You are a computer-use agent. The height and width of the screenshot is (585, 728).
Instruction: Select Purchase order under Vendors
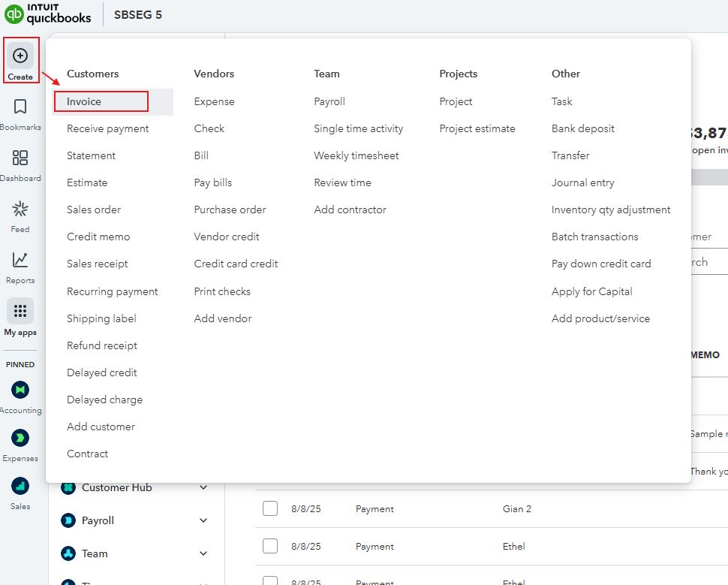[x=230, y=210]
